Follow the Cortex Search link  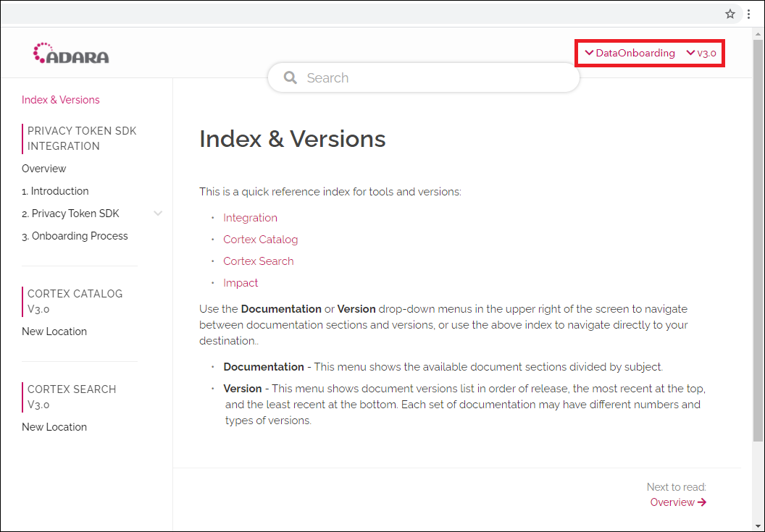tap(259, 261)
